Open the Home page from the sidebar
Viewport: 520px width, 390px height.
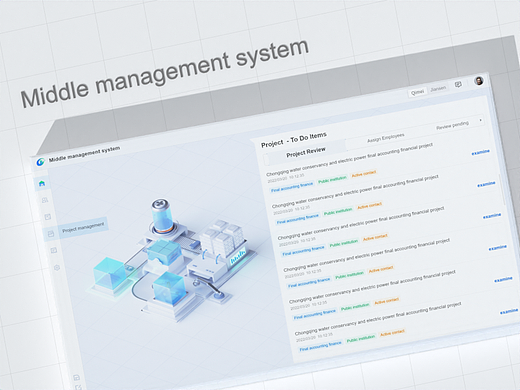coord(42,183)
